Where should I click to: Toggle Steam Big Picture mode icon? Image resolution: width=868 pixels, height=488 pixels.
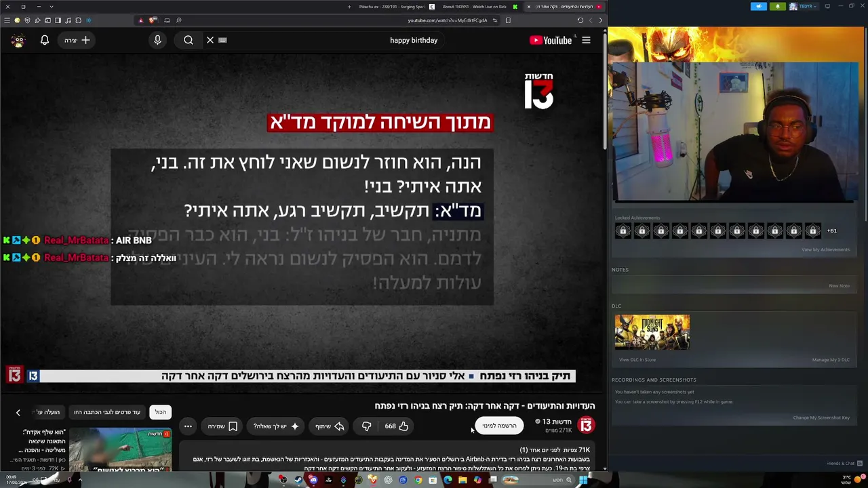click(827, 7)
